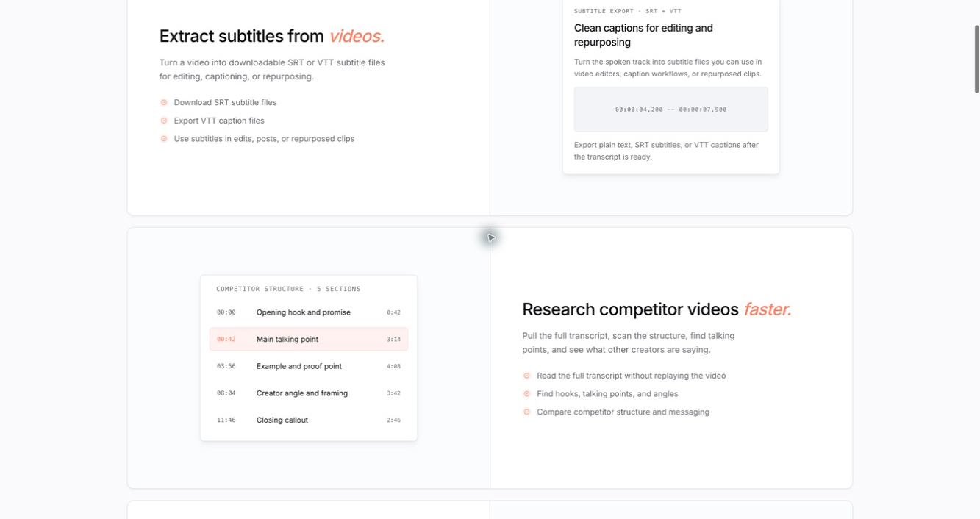Click Compare competitor structure and messaging text
This screenshot has height=519, width=980.
[x=623, y=412]
